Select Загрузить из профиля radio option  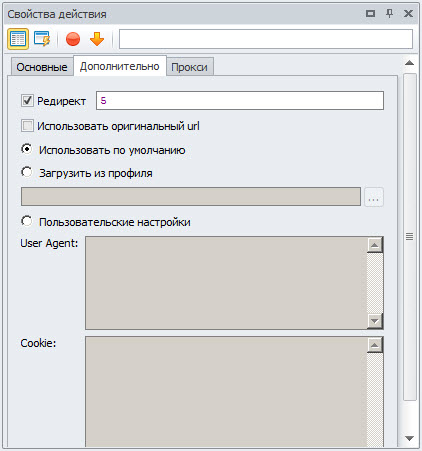27,172
